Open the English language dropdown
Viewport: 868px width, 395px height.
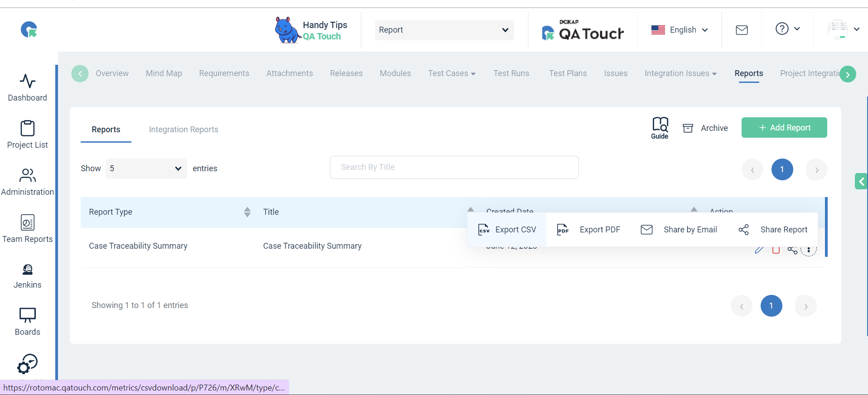point(680,30)
